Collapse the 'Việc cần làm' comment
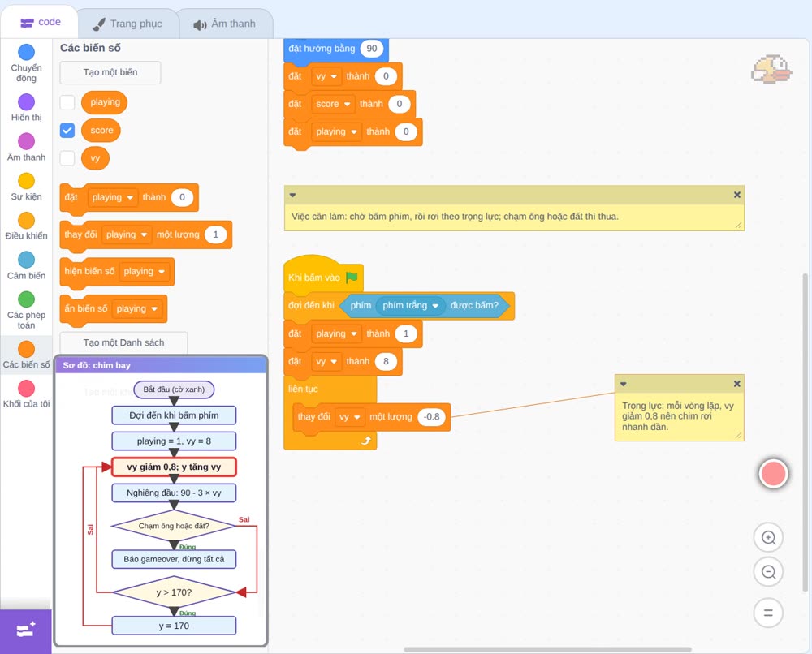 (292, 195)
